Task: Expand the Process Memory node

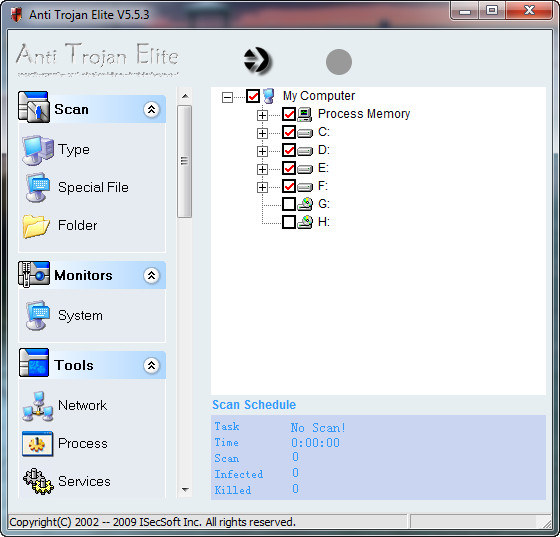Action: click(262, 115)
